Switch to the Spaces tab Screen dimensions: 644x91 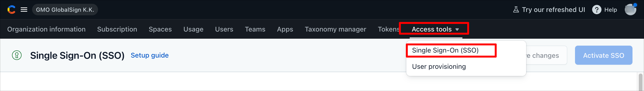pyautogui.click(x=160, y=29)
